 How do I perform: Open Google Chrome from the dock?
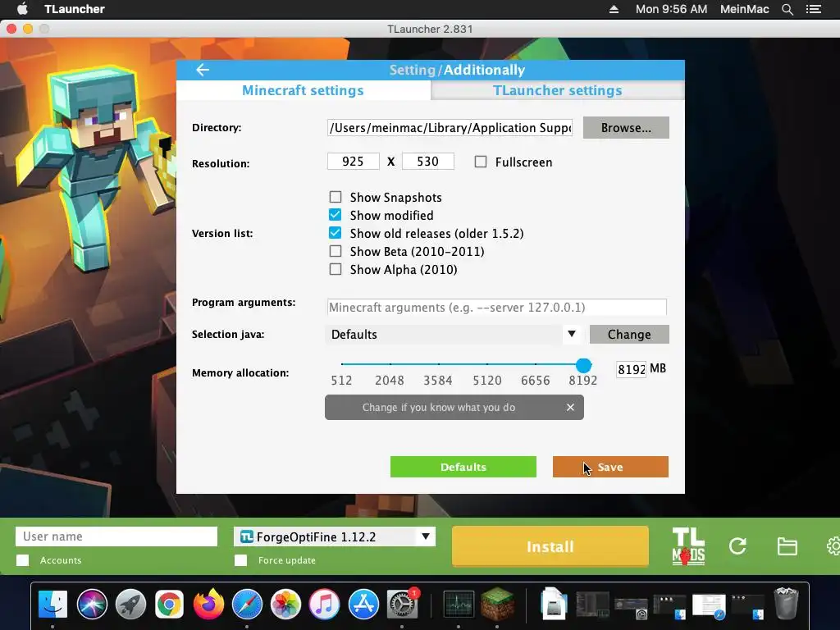click(x=169, y=605)
